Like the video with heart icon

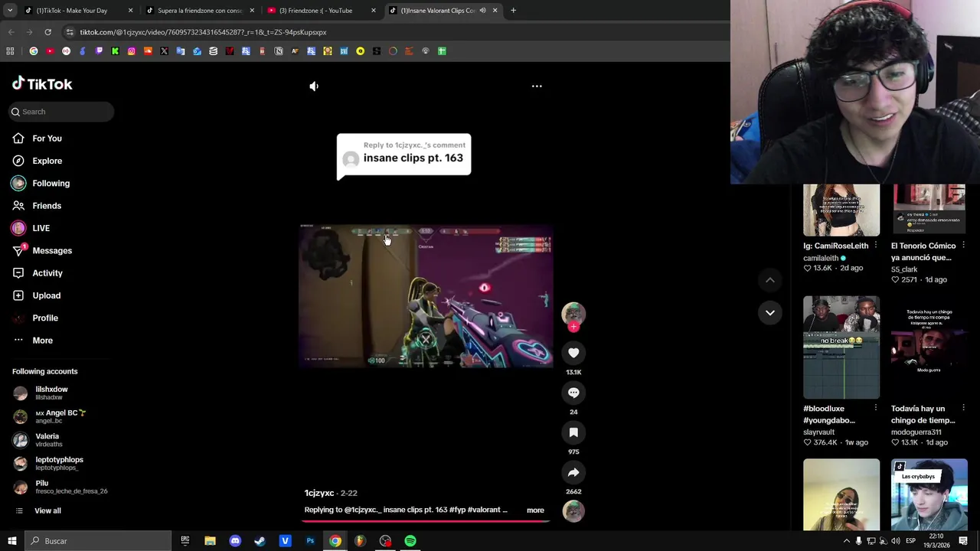point(573,353)
